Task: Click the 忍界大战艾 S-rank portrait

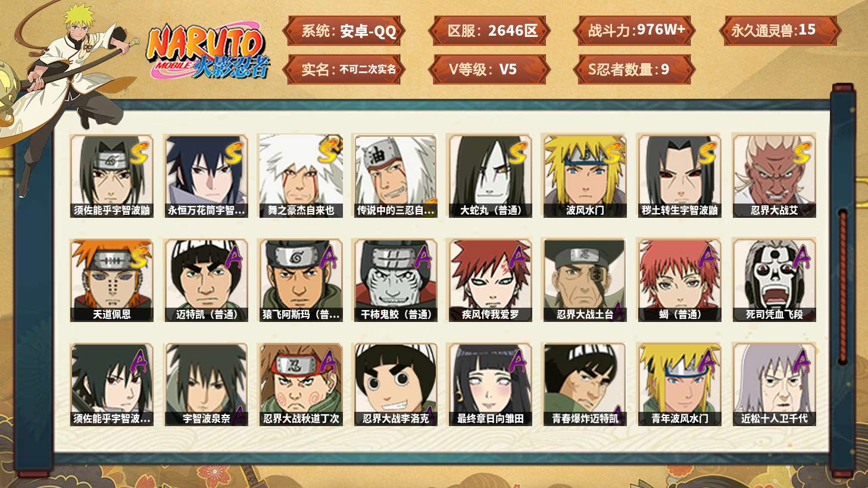Action: coord(774,176)
